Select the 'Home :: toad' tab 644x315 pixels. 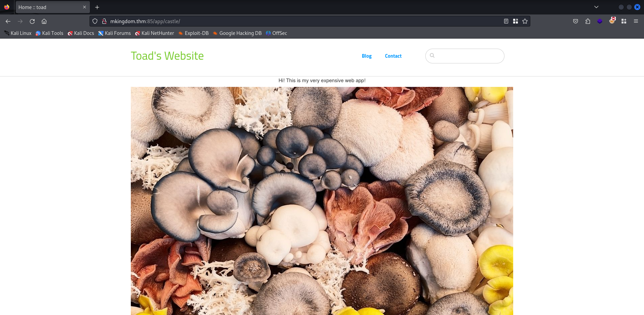[47, 7]
